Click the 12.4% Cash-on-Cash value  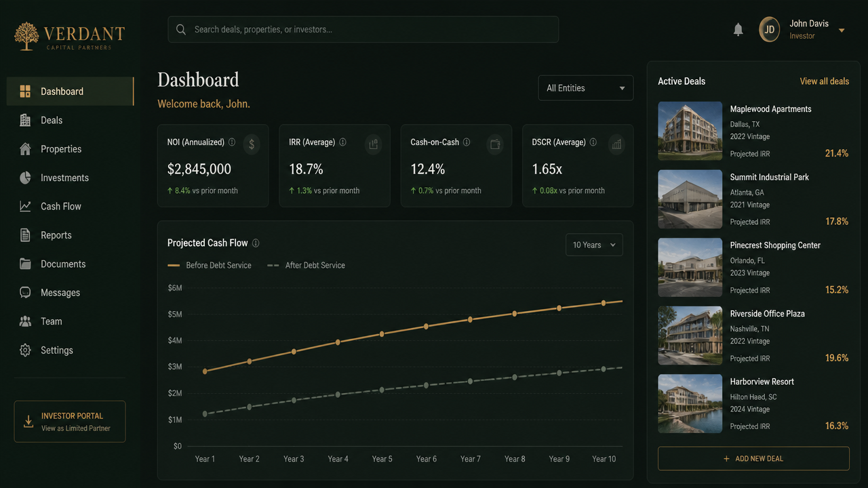(x=428, y=169)
